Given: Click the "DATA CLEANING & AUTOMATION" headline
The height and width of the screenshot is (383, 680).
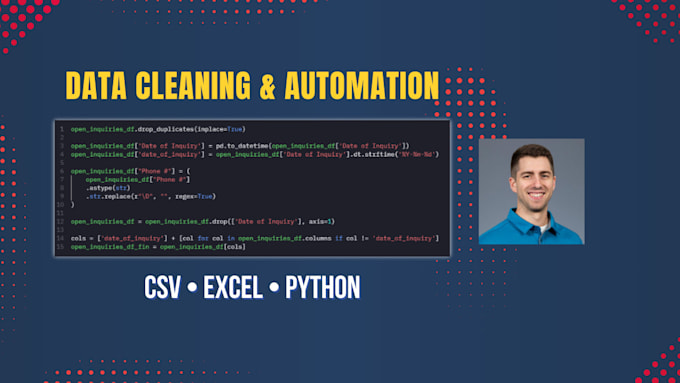Looking at the screenshot, I should (x=252, y=85).
